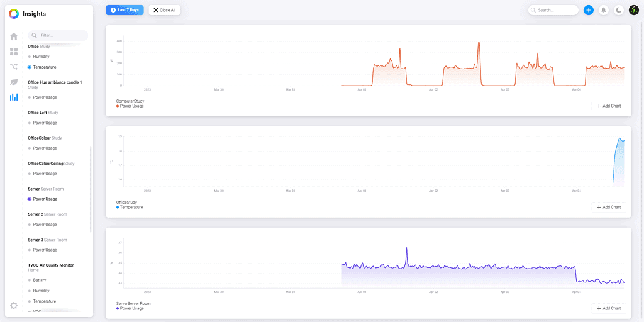
Task: Add chart to OfficeStudy Temperature card
Action: tap(608, 207)
